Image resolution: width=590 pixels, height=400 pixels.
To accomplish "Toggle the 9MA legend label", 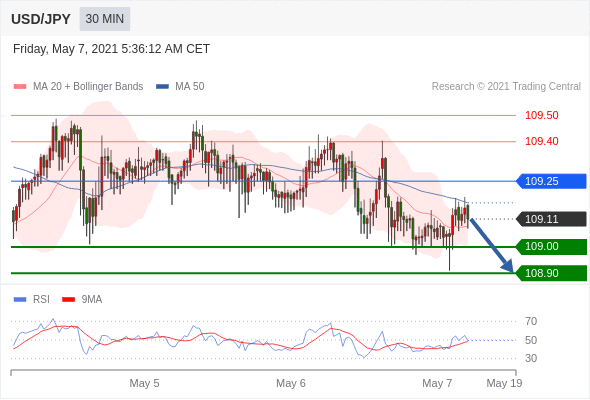I will [92, 300].
